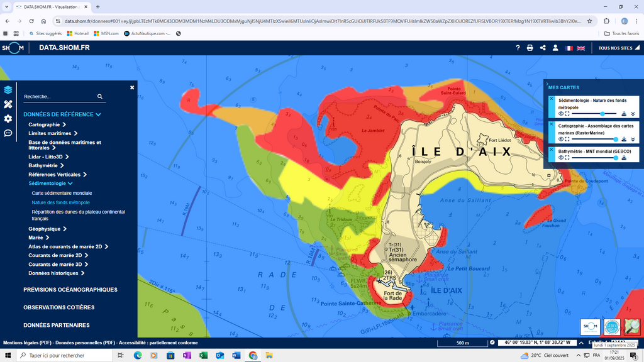Expand the Bathymétrie category
Image resolution: width=644 pixels, height=362 pixels.
coord(46,165)
